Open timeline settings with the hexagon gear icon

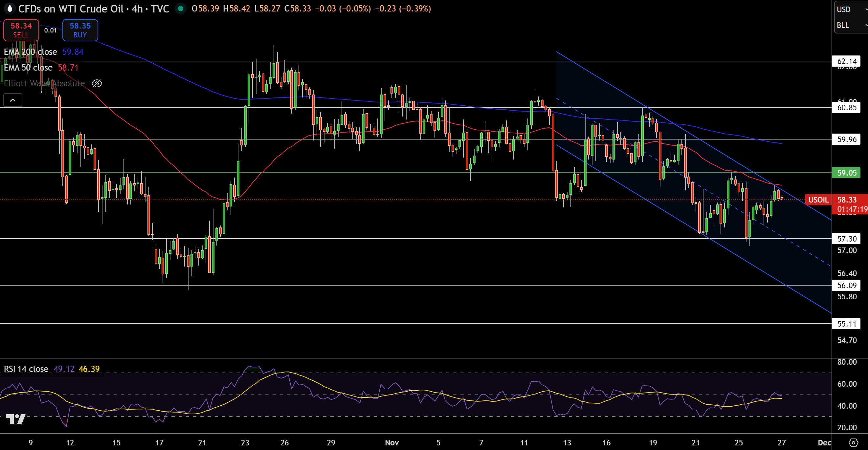coord(855,443)
